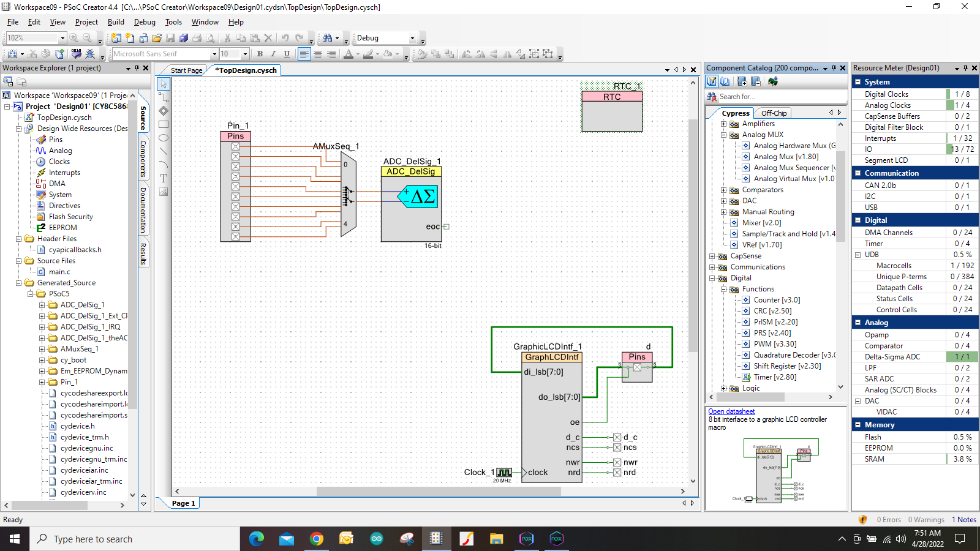Screen dimensions: 980x551
Task: Collapse the System section in Resource Meter
Action: coord(858,82)
